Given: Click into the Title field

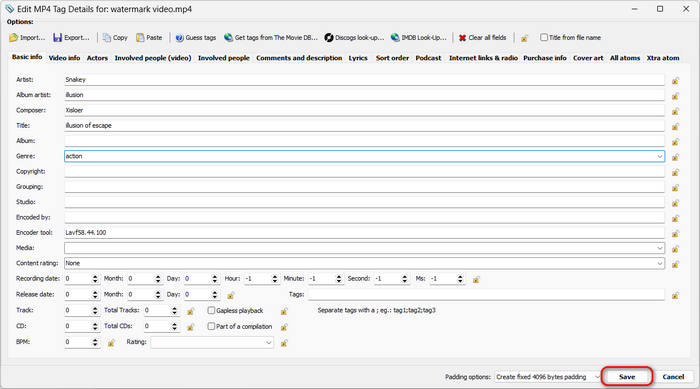Looking at the screenshot, I should (x=364, y=125).
